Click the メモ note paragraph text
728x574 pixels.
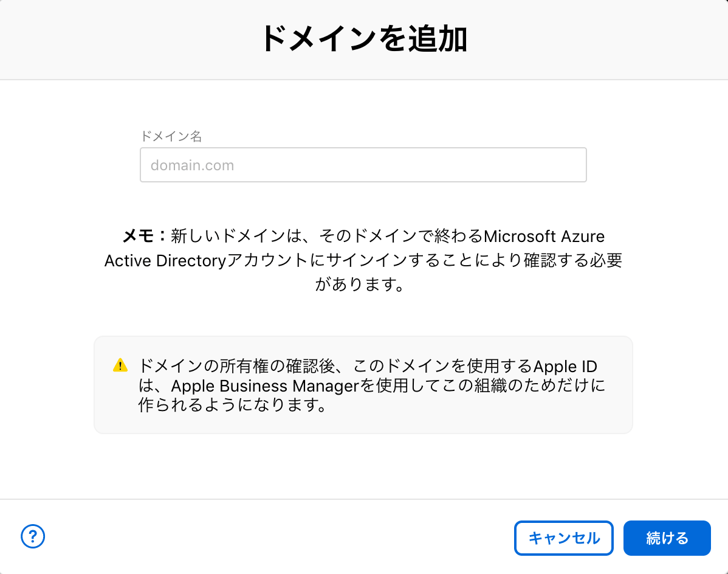pos(363,260)
